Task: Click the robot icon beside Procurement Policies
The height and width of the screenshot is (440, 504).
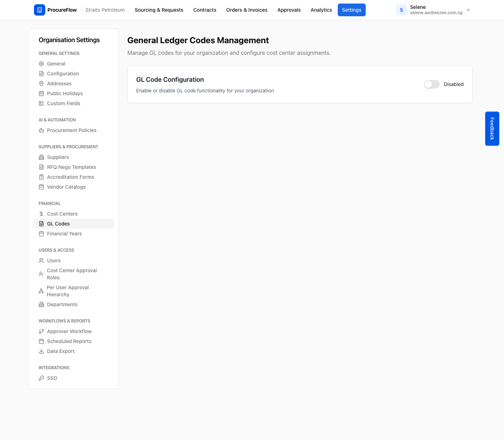Action: [41, 130]
